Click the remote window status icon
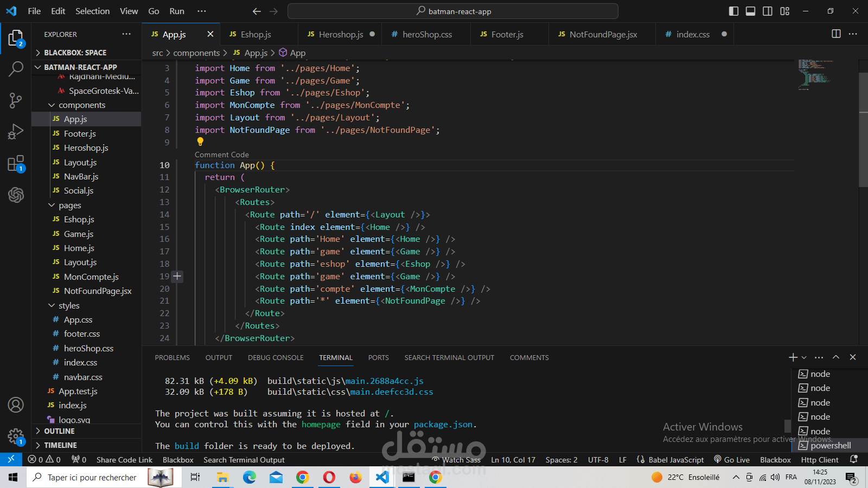Screen dimensions: 868x488 click(x=11, y=459)
